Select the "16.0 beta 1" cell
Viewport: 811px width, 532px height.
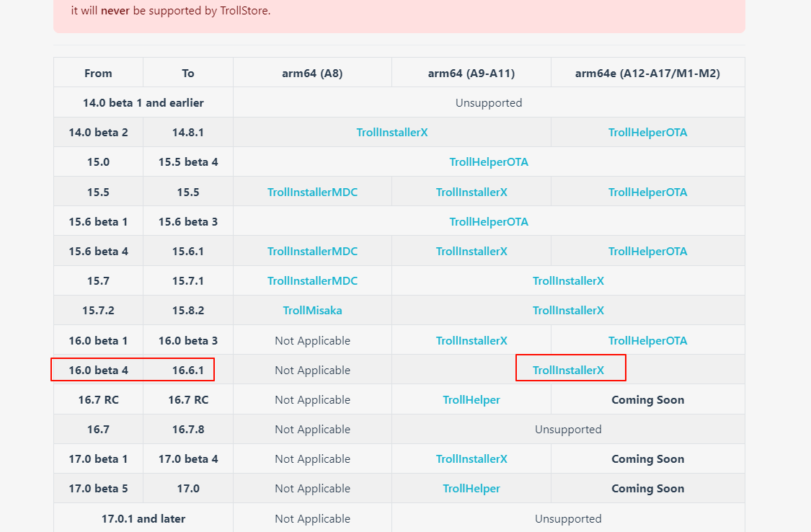(x=98, y=341)
